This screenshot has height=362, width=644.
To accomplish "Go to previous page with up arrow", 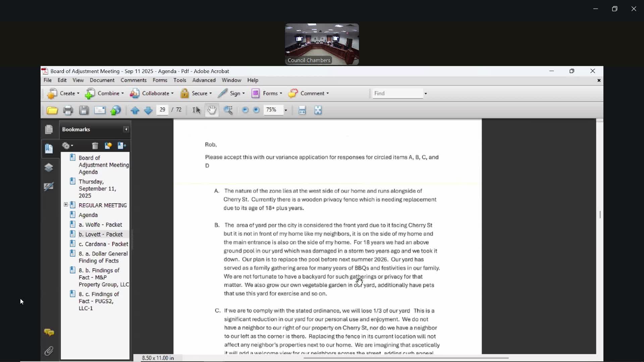I will coord(135,110).
